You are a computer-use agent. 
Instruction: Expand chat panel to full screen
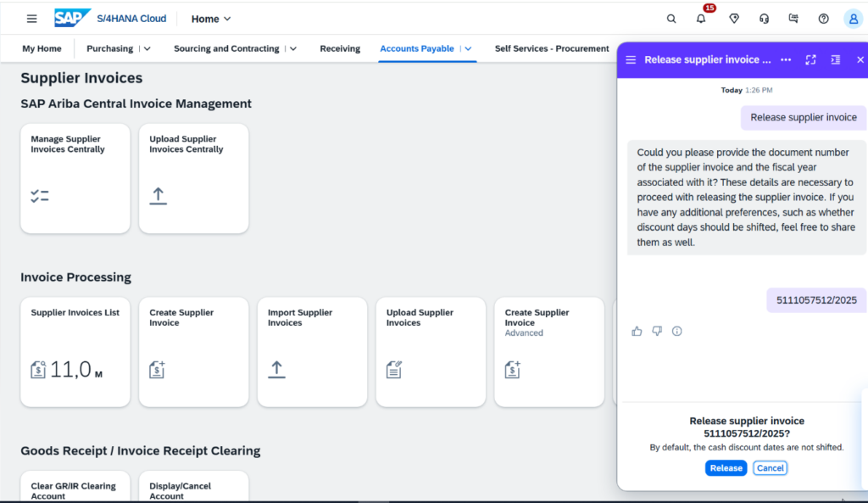pyautogui.click(x=810, y=59)
